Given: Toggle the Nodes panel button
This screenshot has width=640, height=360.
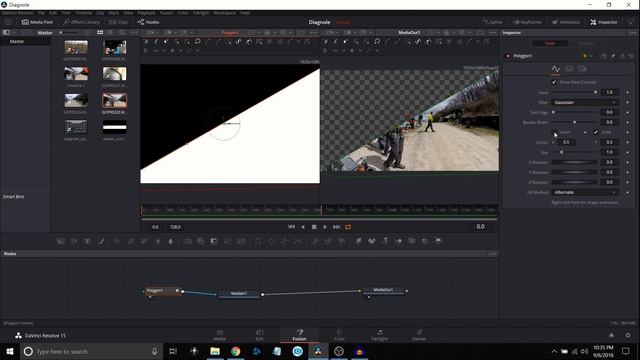Looking at the screenshot, I should (149, 22).
